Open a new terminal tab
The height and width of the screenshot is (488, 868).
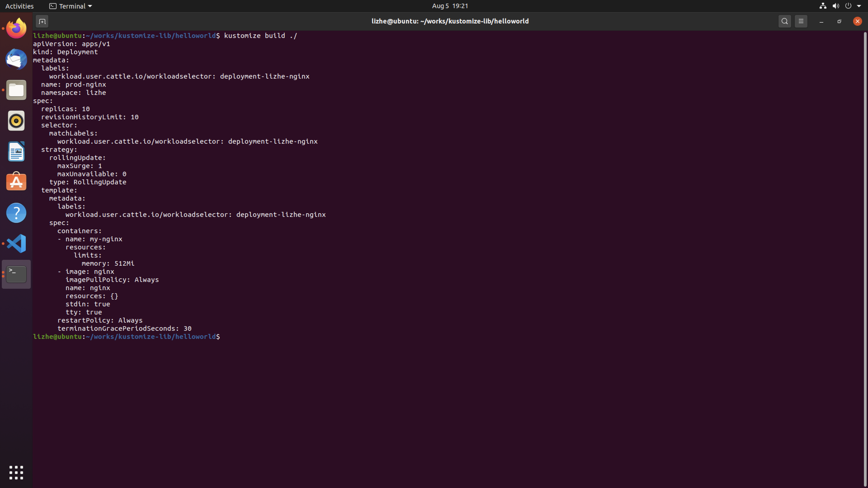[x=42, y=21]
